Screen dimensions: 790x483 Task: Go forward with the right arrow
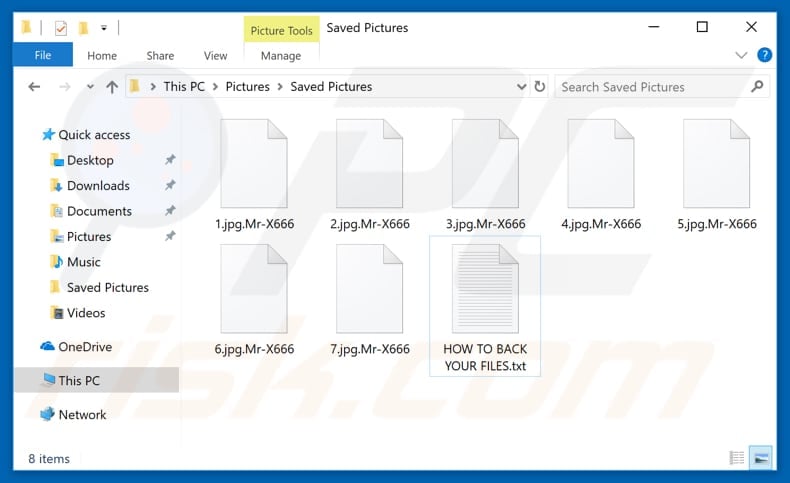point(64,87)
